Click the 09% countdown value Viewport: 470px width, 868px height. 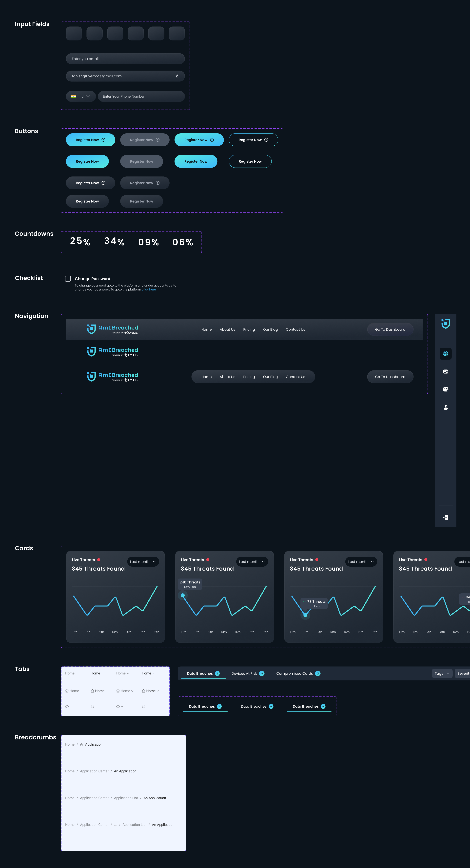(149, 242)
